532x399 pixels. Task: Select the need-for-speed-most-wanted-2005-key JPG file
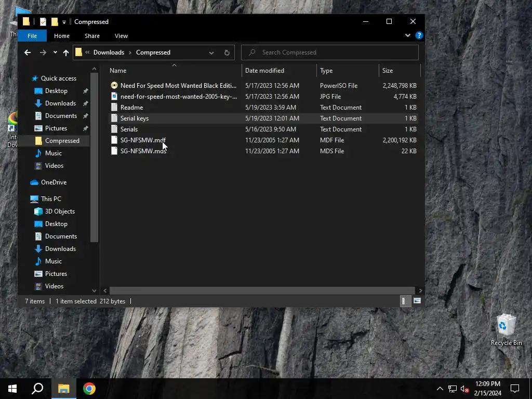263,96
